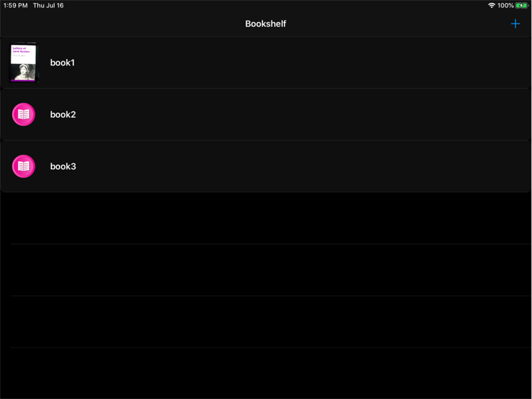Click the pink book icon beside book3

click(24, 166)
